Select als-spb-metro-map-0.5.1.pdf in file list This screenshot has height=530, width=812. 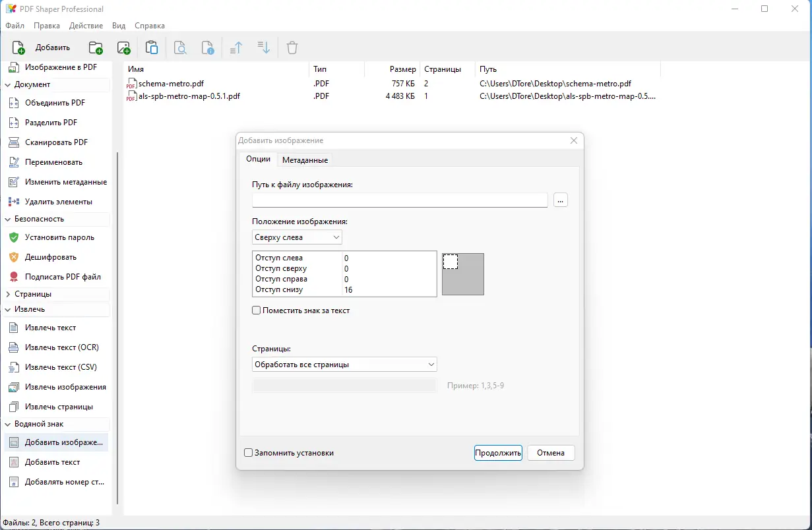(x=183, y=96)
